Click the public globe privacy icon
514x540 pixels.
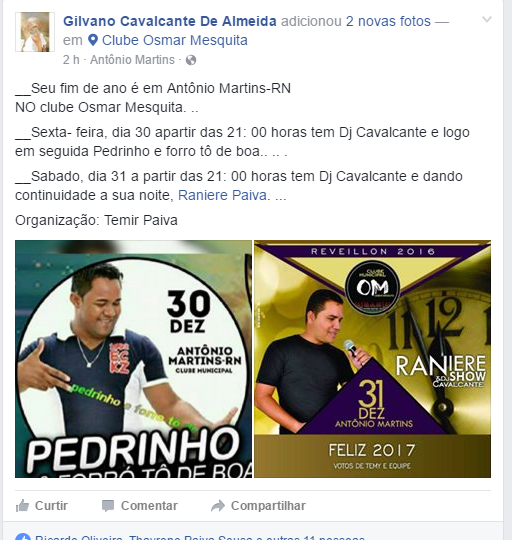pyautogui.click(x=191, y=61)
